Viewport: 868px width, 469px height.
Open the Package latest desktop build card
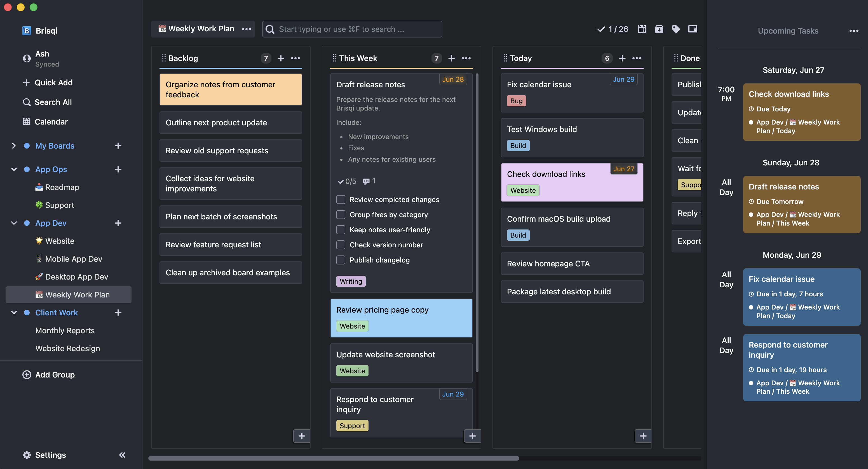[x=572, y=292]
